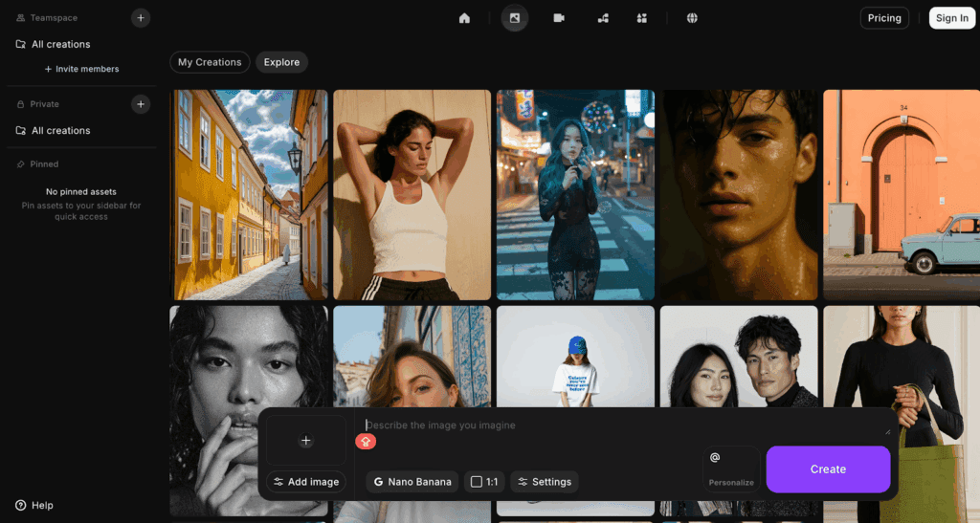Open the couple portrait thumbnail

click(739, 356)
